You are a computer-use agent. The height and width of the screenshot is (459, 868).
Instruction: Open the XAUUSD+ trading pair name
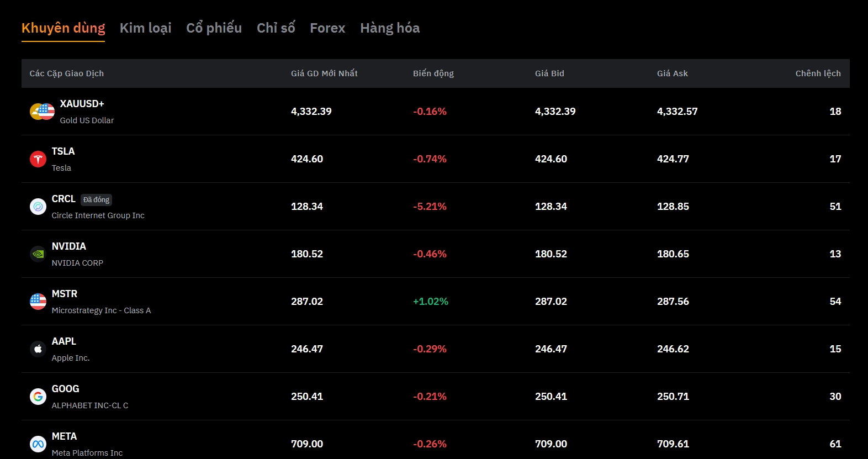pyautogui.click(x=82, y=104)
